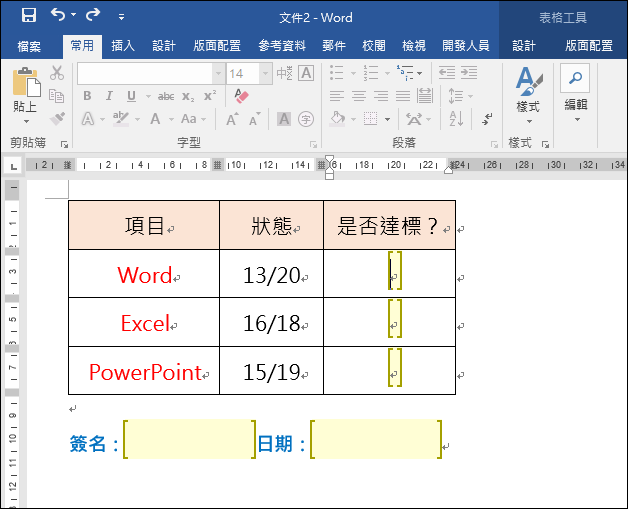Image resolution: width=628 pixels, height=509 pixels.
Task: Apply cell shading paint bucket
Action: point(337,119)
